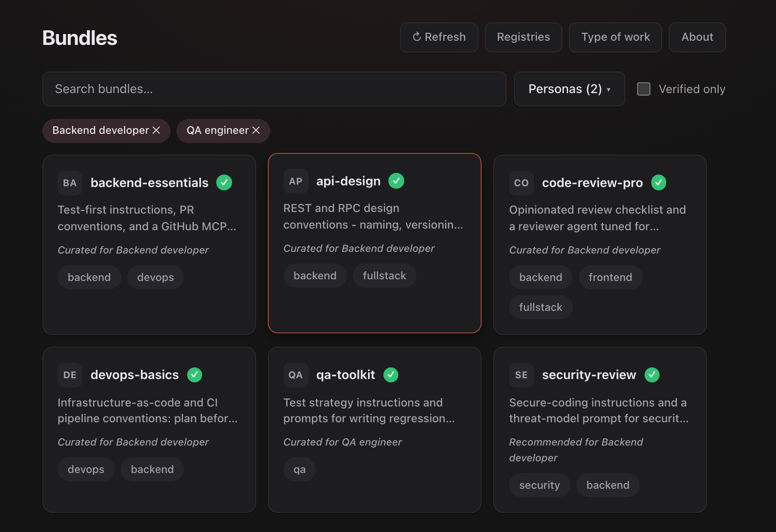The height and width of the screenshot is (532, 776).
Task: Click the verified checkmark on code-review-pro
Action: (659, 182)
